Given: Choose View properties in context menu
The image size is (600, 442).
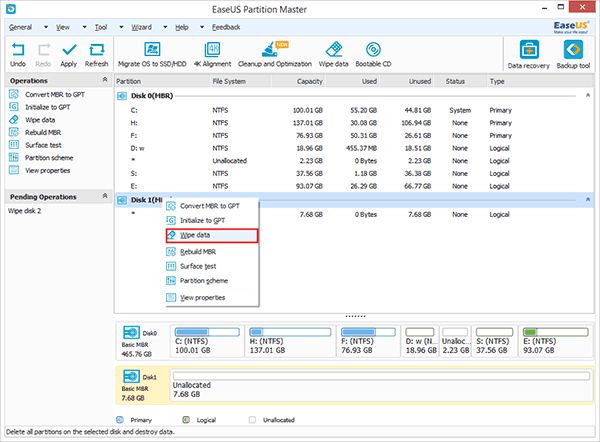Looking at the screenshot, I should pos(212,297).
